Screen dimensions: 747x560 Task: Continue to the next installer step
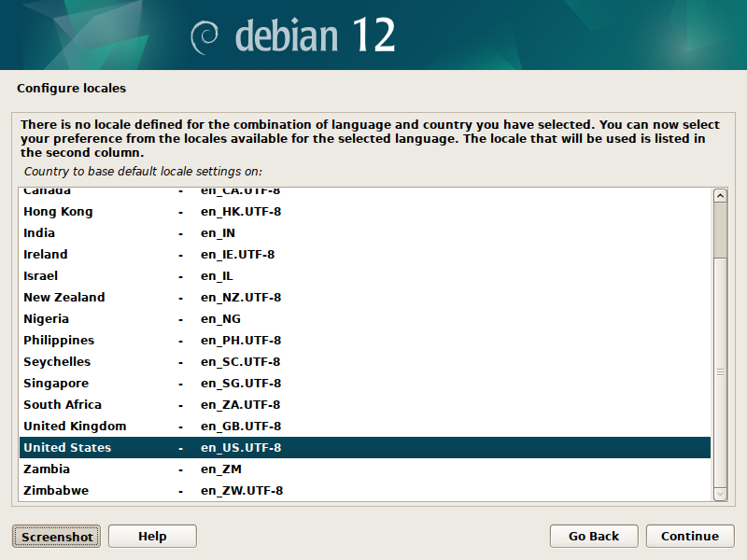(690, 536)
